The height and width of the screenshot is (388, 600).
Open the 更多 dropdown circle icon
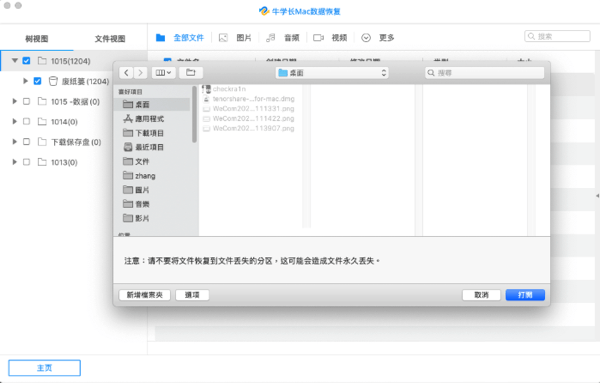[x=366, y=37]
